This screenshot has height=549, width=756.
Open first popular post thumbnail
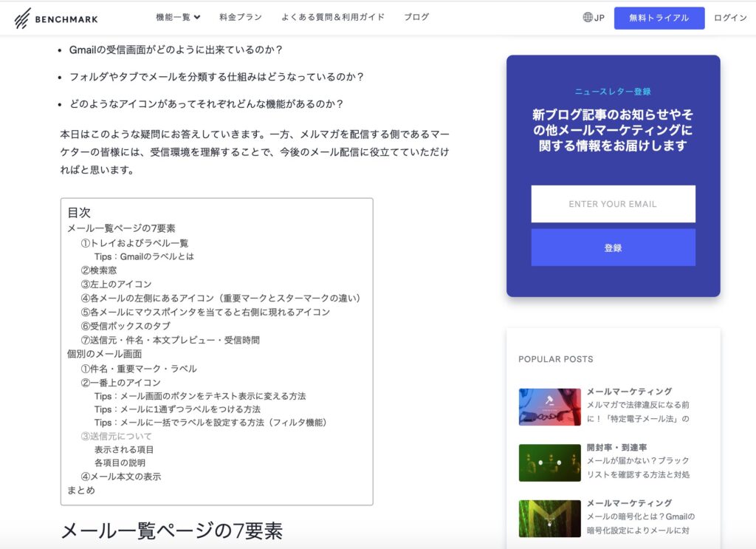click(549, 407)
